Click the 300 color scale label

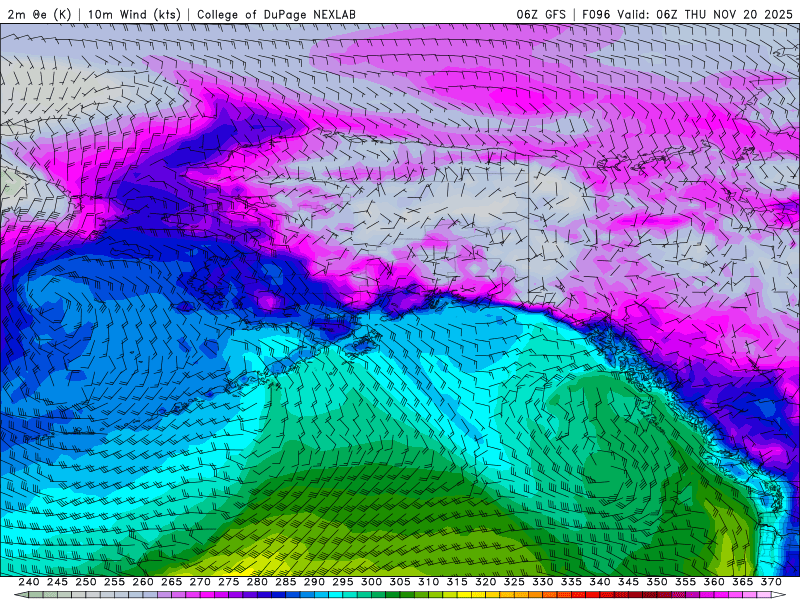pos(371,582)
